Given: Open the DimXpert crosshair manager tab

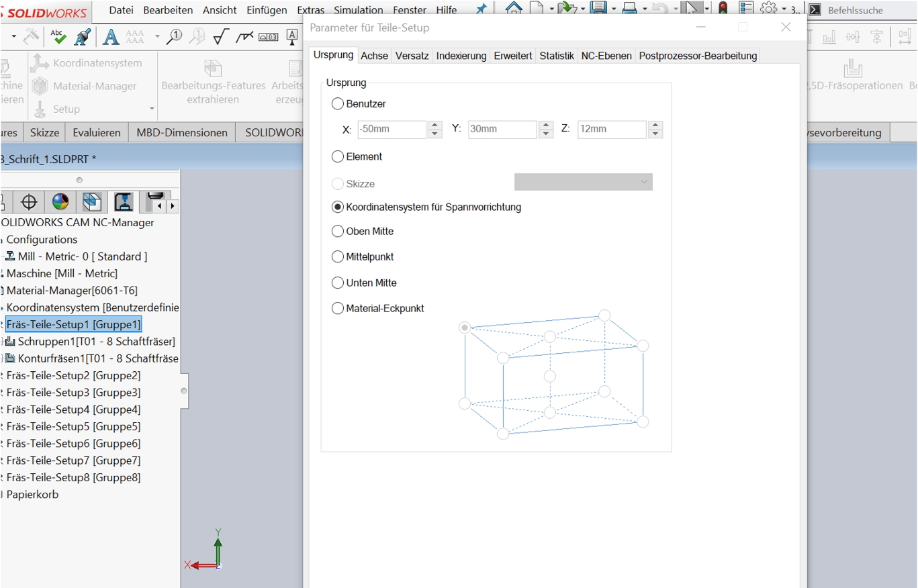Looking at the screenshot, I should pyautogui.click(x=29, y=202).
